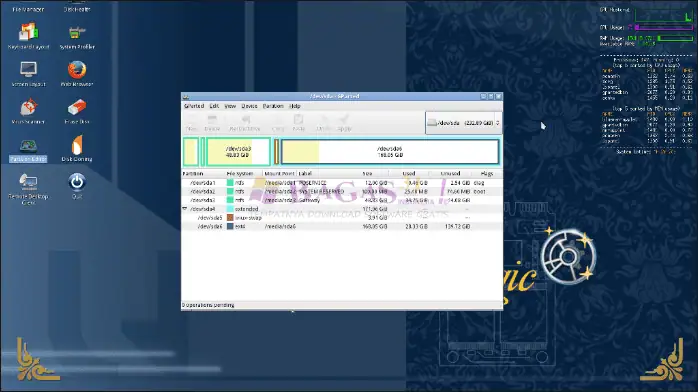698x392 pixels.
Task: Open the Device menu
Action: [249, 106]
